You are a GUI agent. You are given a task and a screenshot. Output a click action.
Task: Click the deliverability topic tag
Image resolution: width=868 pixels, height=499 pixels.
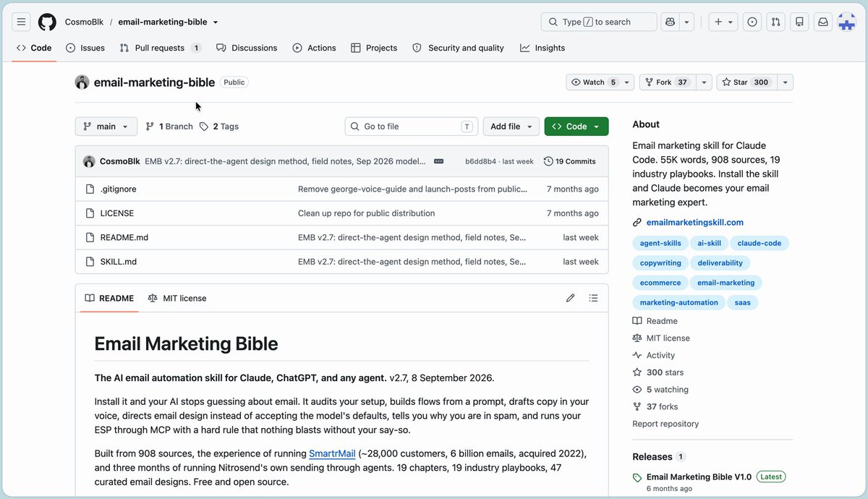click(720, 263)
